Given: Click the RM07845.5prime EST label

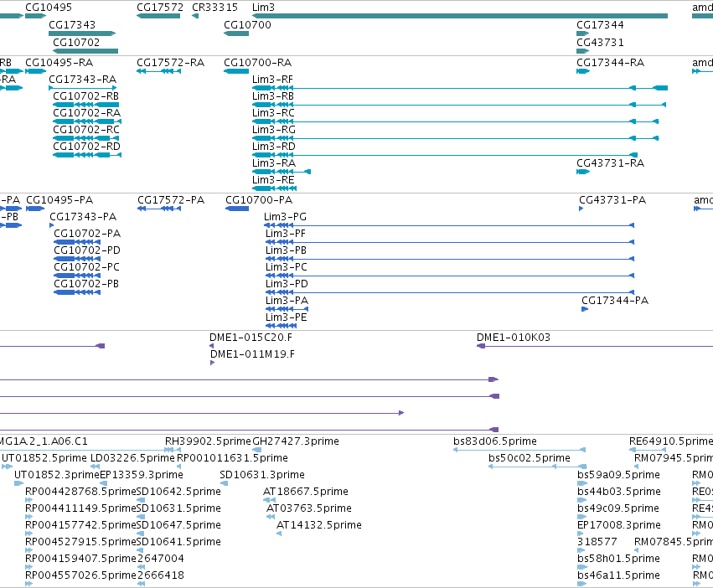Looking at the screenshot, I should 674,542.
